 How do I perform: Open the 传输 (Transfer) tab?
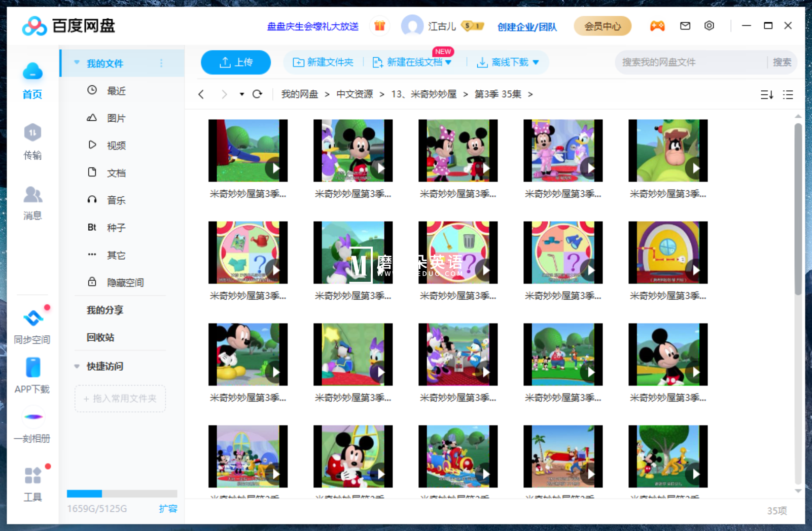[x=32, y=142]
